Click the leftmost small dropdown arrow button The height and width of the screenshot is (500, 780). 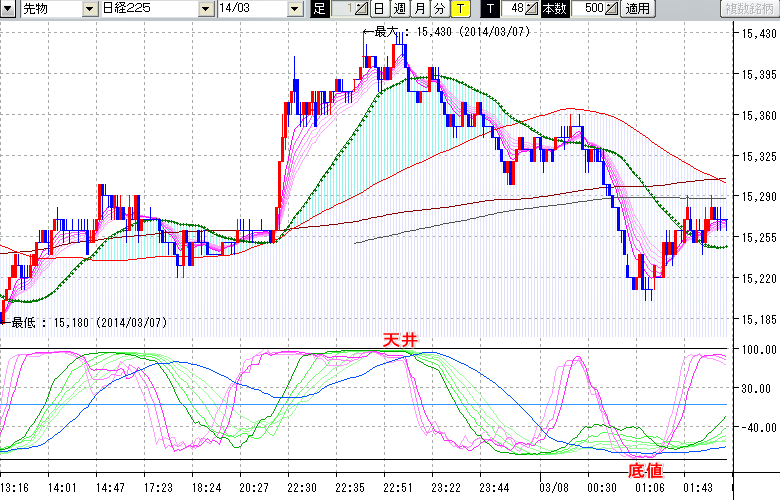pos(8,9)
